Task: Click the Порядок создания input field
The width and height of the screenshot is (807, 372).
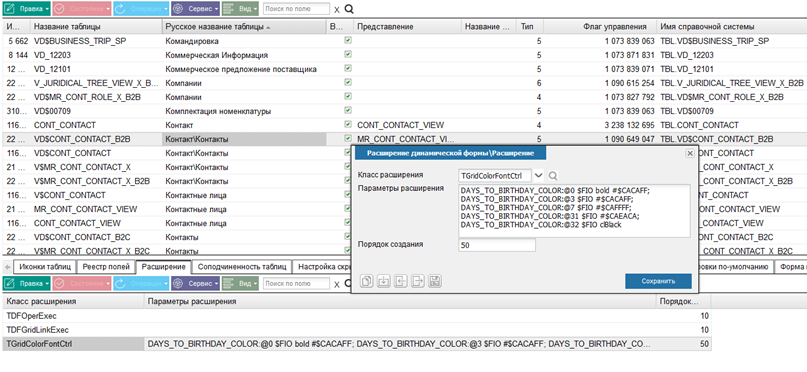Action: click(497, 245)
